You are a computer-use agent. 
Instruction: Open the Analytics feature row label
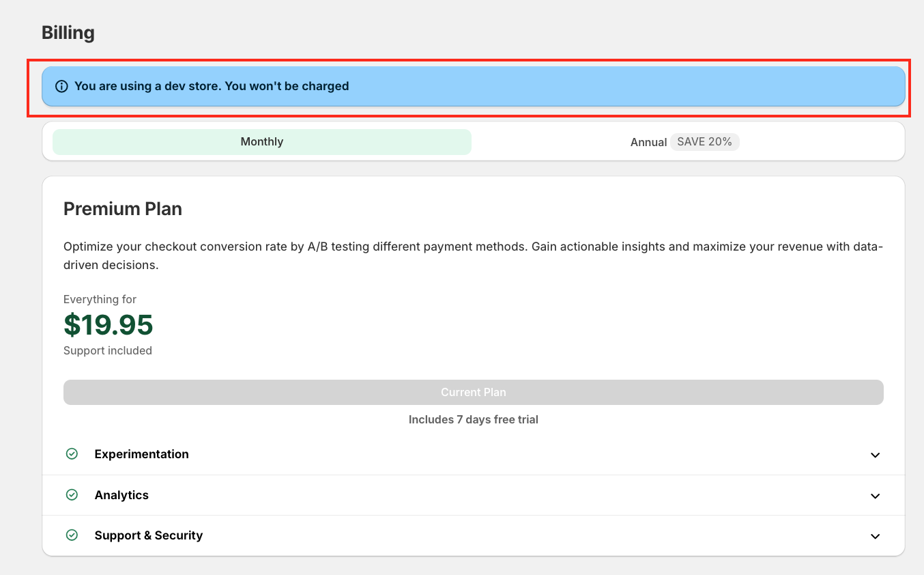121,495
